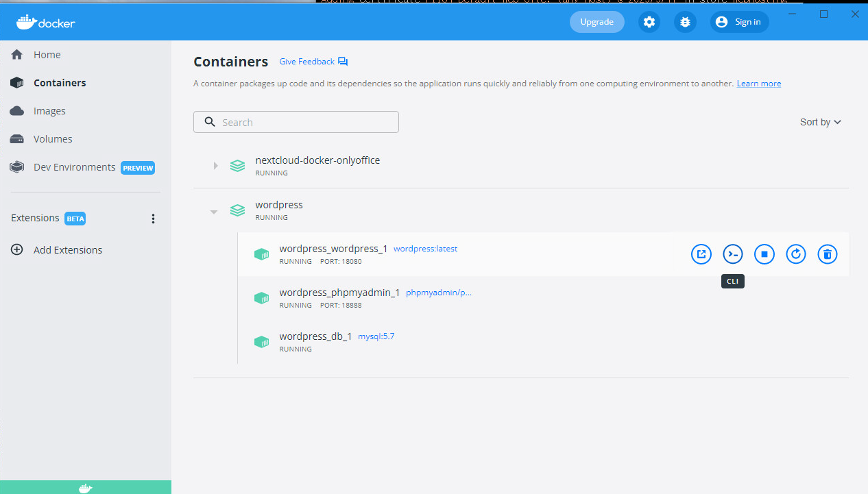Open wordpress:latest image link
The width and height of the screenshot is (868, 494).
point(425,249)
